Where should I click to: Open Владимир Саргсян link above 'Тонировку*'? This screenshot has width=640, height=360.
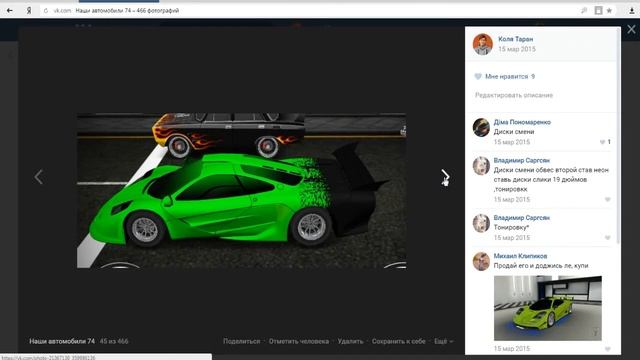(522, 218)
